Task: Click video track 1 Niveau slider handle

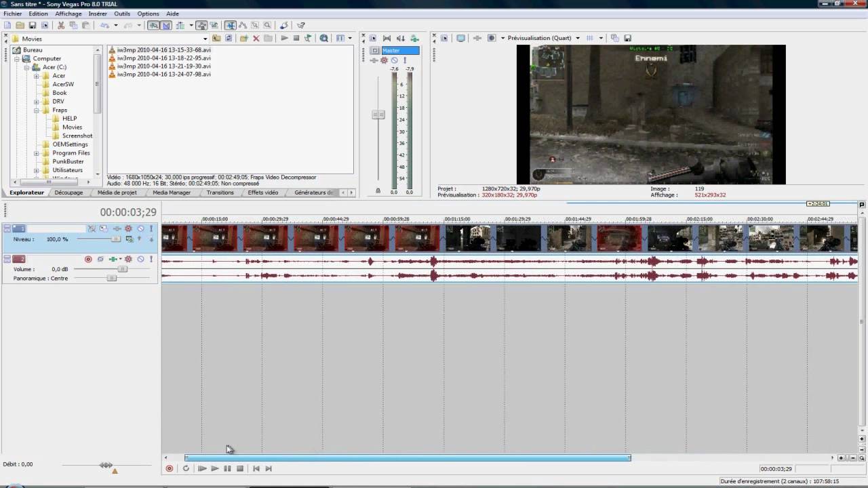Action: click(x=116, y=239)
